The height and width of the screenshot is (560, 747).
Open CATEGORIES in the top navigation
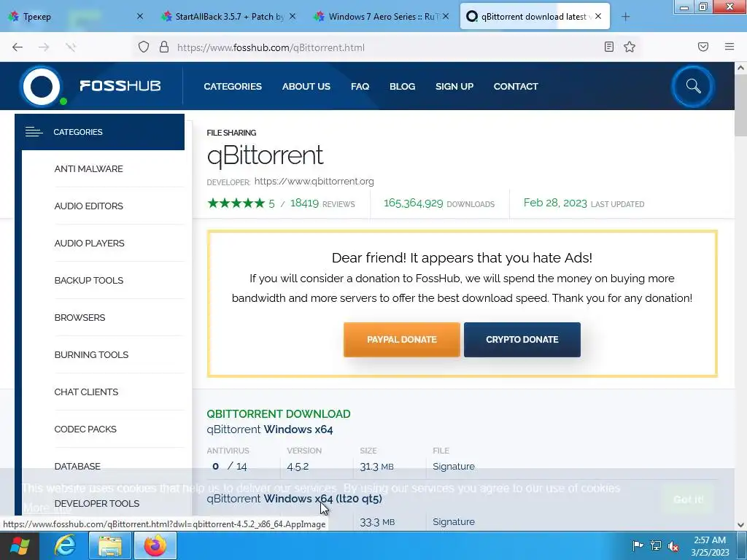pos(233,87)
